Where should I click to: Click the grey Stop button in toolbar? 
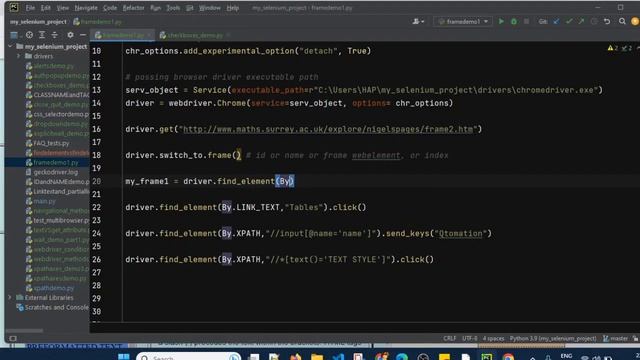(527, 21)
